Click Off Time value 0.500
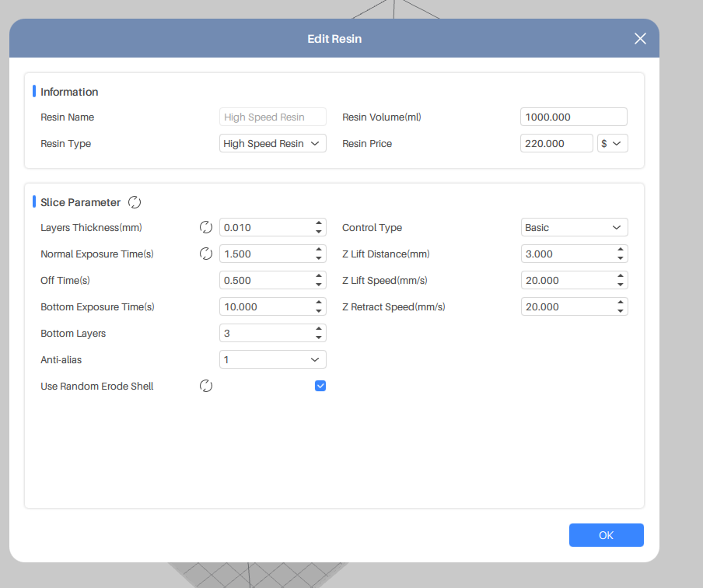The image size is (703, 588). point(237,280)
